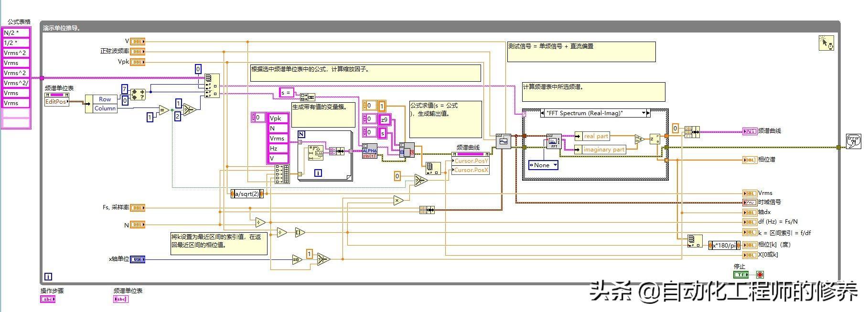868x312 pixels.
Task: Click the Wait timing icon
Action: coord(825,43)
